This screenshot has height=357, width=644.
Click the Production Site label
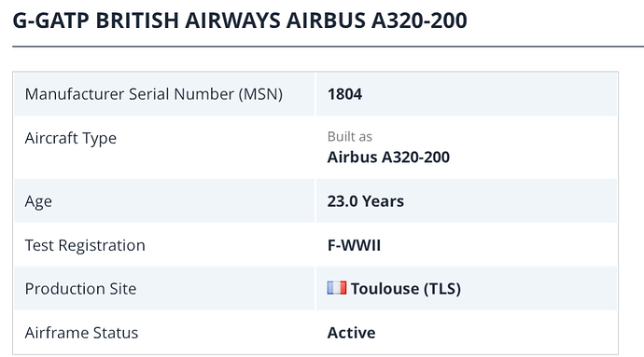[80, 289]
